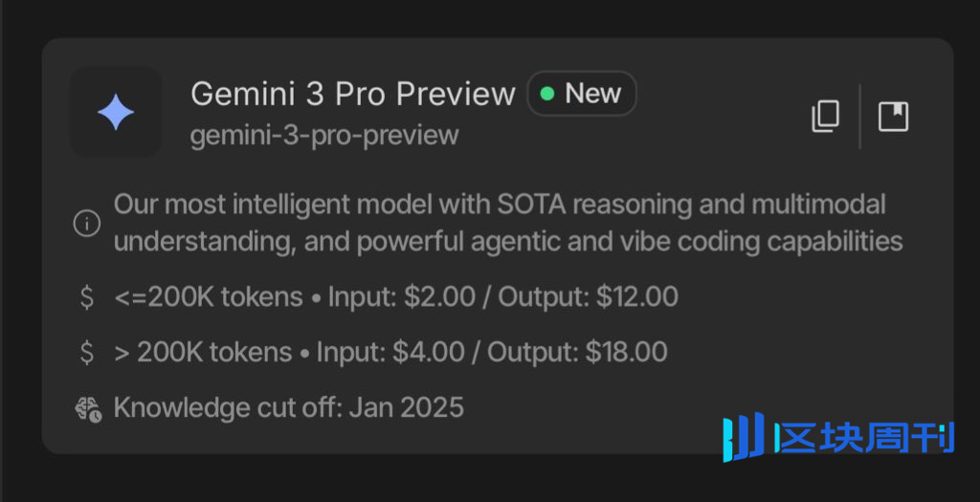Click the green dot in New badge

coord(547,94)
